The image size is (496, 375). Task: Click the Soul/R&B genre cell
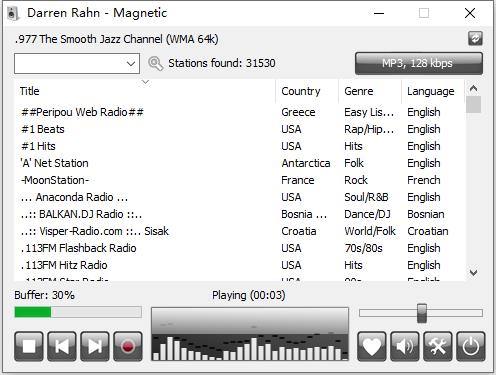366,197
